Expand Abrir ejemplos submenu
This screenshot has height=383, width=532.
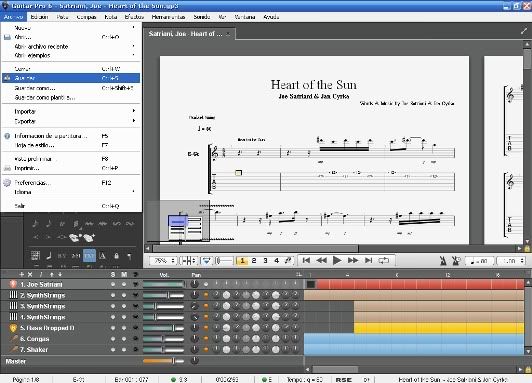click(71, 55)
